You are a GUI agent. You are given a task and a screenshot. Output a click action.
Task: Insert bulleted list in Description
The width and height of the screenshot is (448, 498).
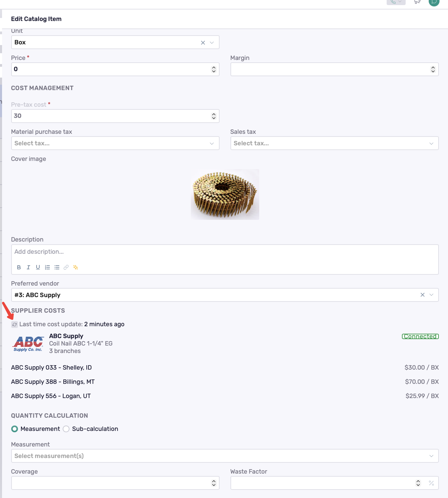point(57,267)
